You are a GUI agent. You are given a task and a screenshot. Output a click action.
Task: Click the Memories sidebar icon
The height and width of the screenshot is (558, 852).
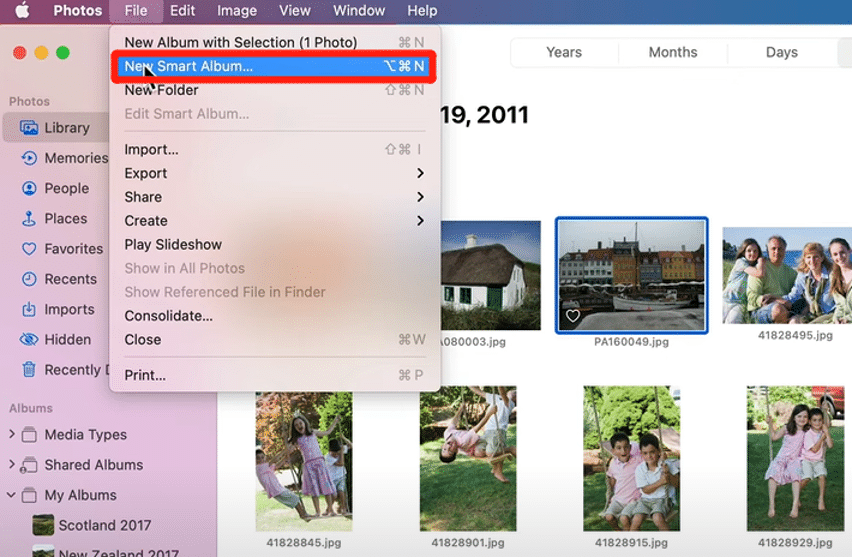pyautogui.click(x=29, y=158)
